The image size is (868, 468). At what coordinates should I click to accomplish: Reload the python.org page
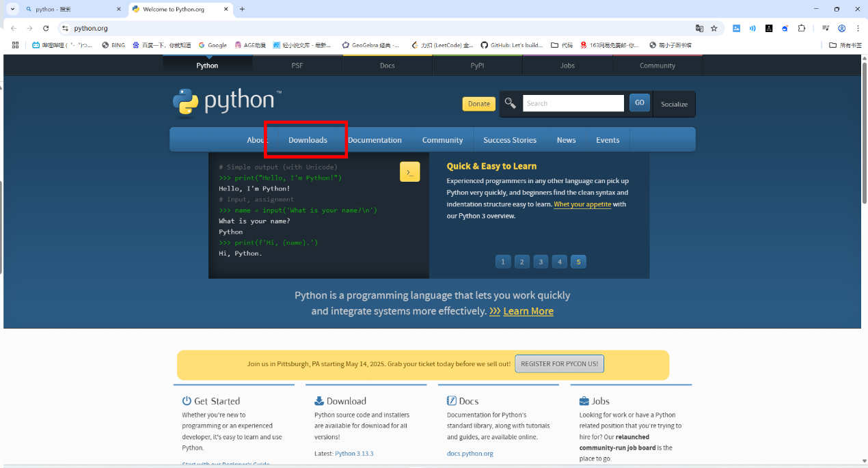[x=46, y=28]
